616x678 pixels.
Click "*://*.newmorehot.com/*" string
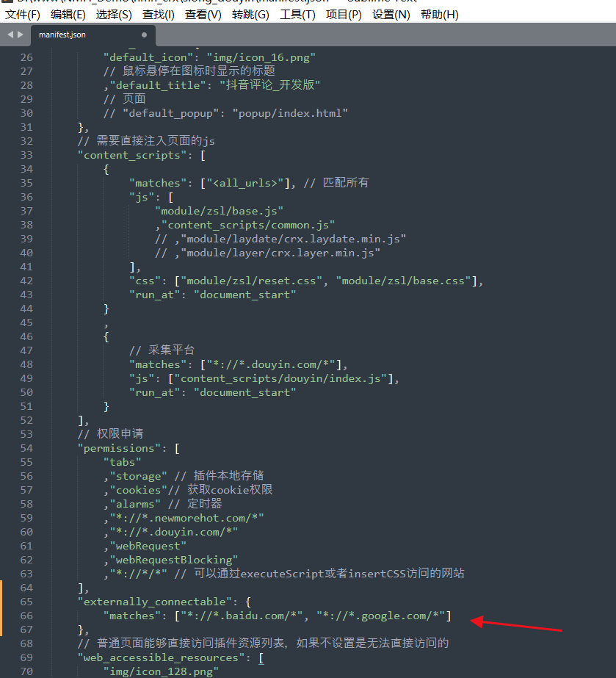click(186, 518)
